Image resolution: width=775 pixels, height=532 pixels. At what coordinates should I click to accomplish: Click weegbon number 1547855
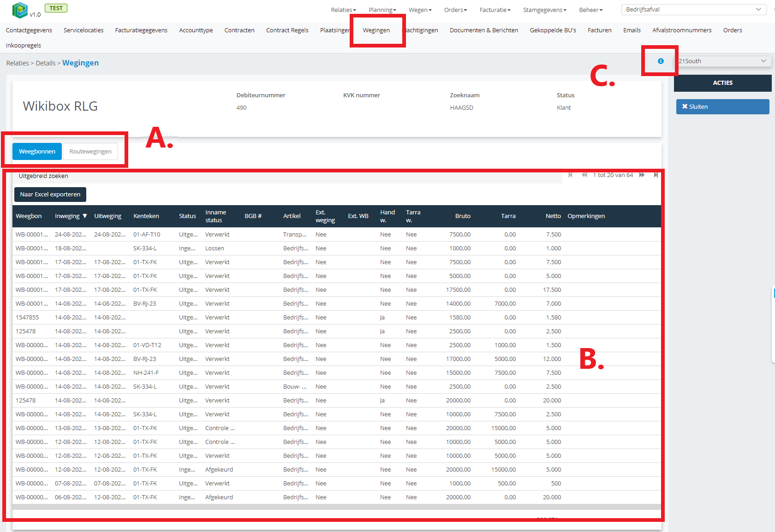click(27, 317)
